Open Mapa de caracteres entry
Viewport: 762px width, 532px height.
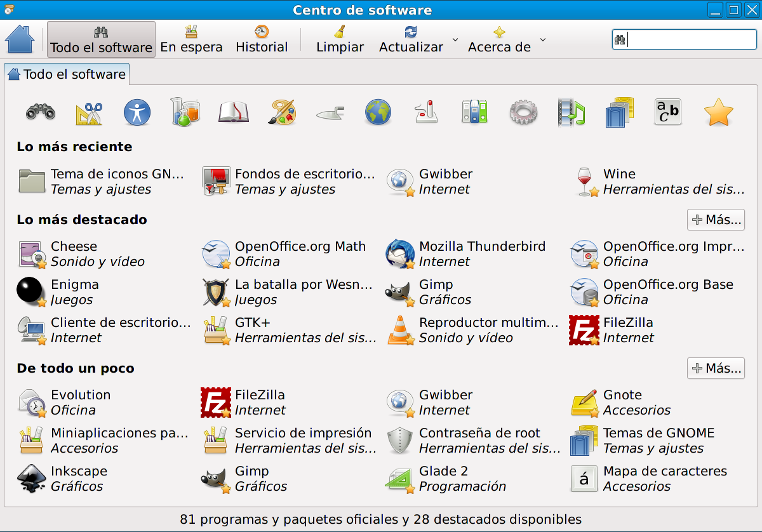click(649, 479)
